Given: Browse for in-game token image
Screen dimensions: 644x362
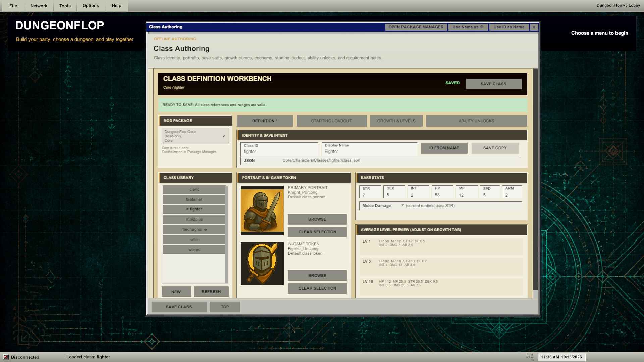Looking at the screenshot, I should [317, 276].
